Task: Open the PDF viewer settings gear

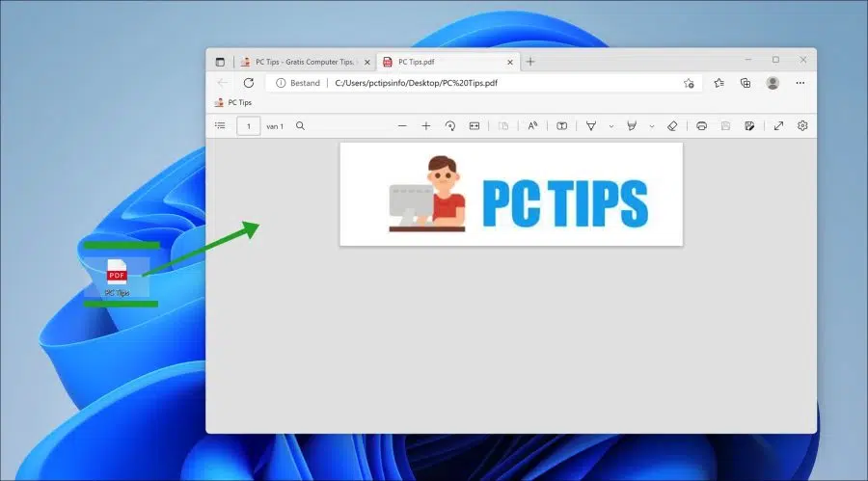Action: click(x=802, y=126)
